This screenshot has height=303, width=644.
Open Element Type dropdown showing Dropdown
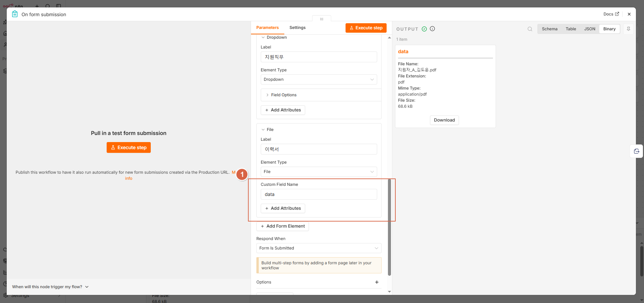[319, 79]
